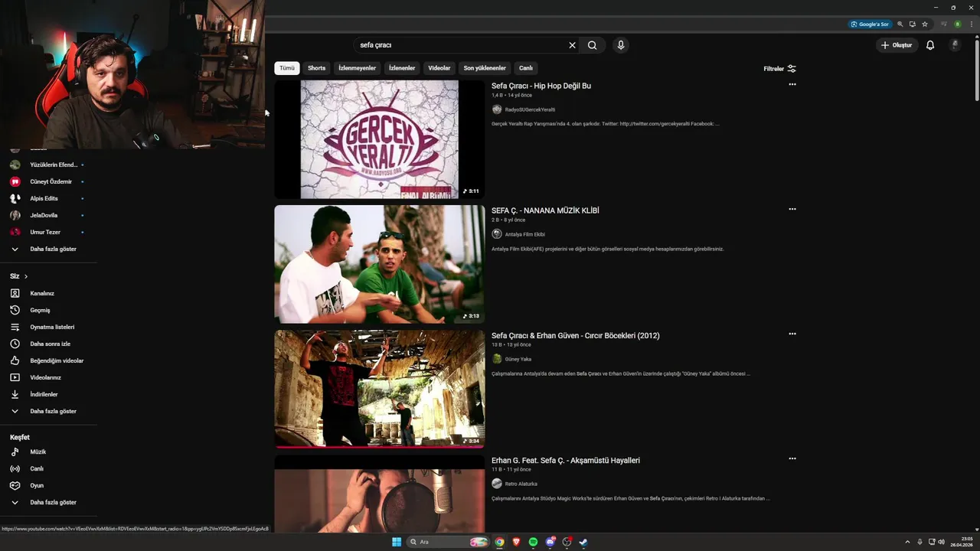Open the Chrome three-dot menu
This screenshot has width=980, height=551.
coord(970,24)
